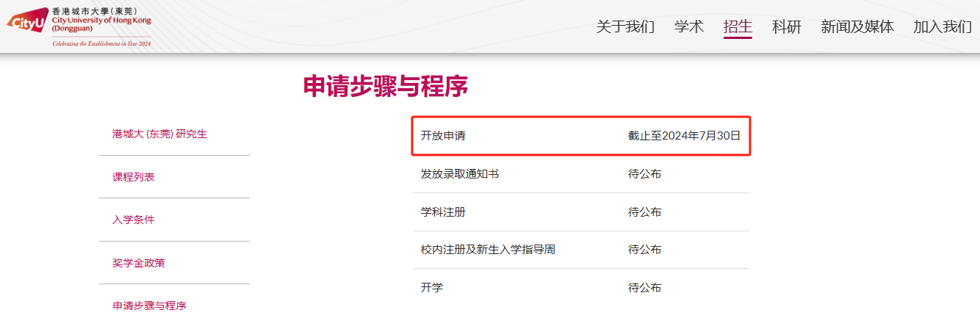Select the 招生 navigation item
Screen dimensions: 980x318
[738, 27]
